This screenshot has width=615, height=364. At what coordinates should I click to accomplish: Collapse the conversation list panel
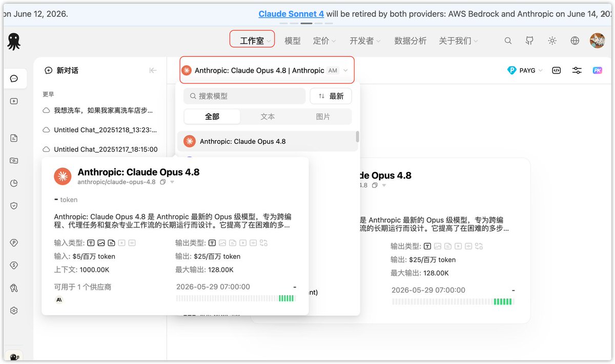(153, 71)
